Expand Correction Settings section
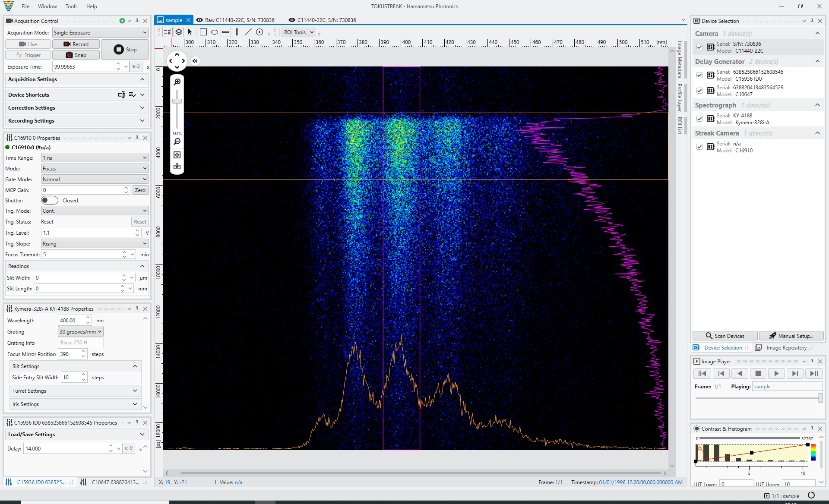Image resolution: width=829 pixels, height=504 pixels. pyautogui.click(x=76, y=107)
